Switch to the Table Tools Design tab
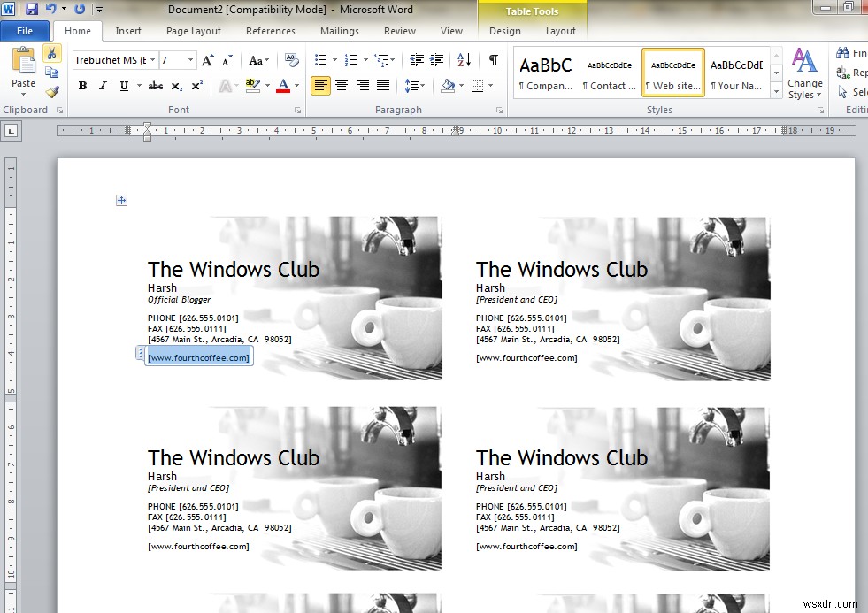Viewport: 868px width, 613px height. point(504,30)
